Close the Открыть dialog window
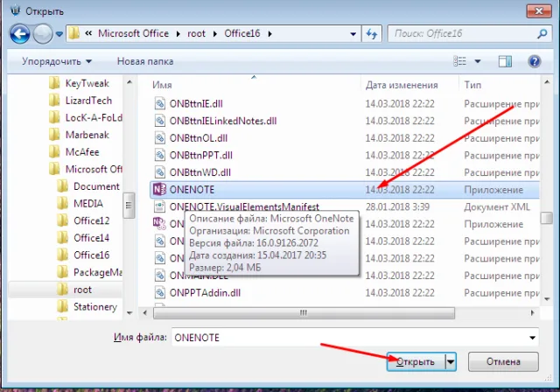This screenshot has height=392, width=560. [539, 11]
